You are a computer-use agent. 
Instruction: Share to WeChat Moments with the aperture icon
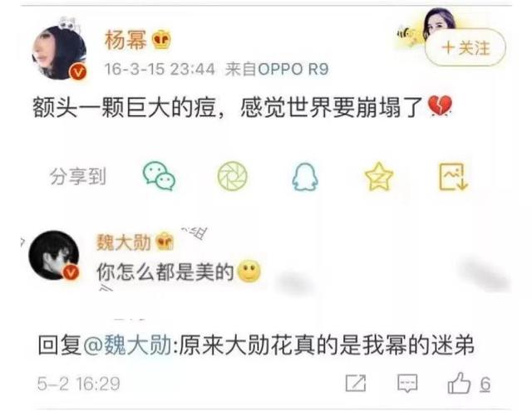point(233,176)
